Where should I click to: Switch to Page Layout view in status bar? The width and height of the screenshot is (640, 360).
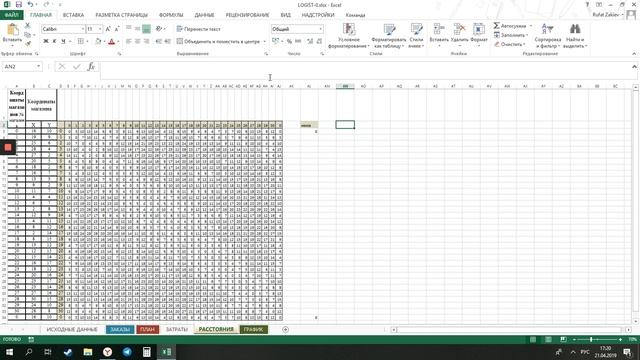[x=548, y=340]
